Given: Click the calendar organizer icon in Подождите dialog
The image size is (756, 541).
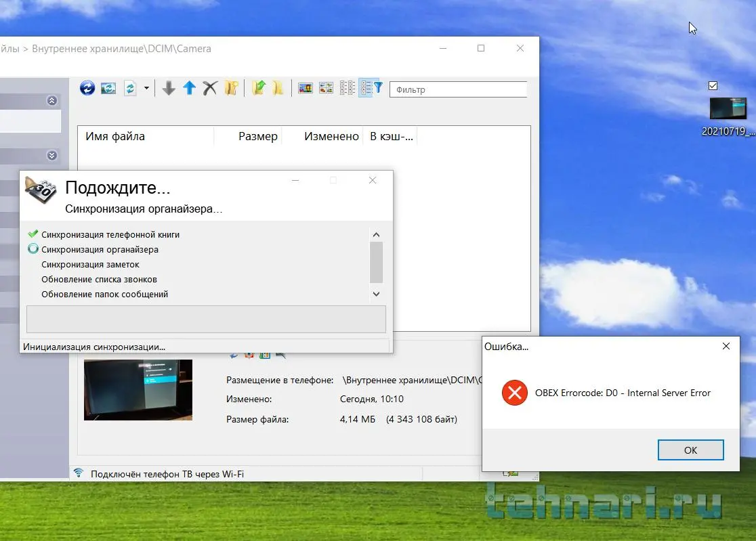Looking at the screenshot, I should (x=41, y=190).
